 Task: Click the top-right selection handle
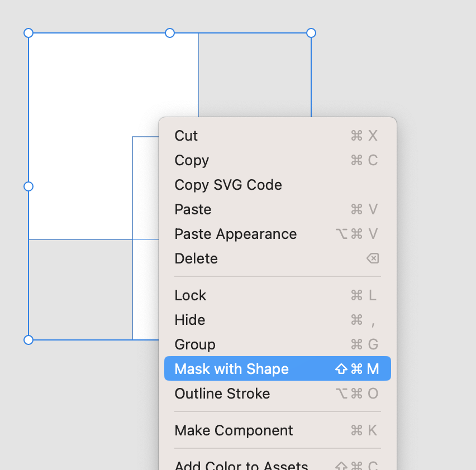[x=311, y=33]
